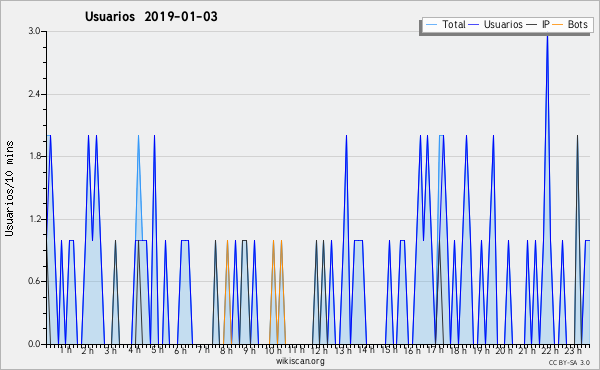This screenshot has height=370, width=600.
Task: Click the '4 h' x-axis label
Action: click(135, 350)
